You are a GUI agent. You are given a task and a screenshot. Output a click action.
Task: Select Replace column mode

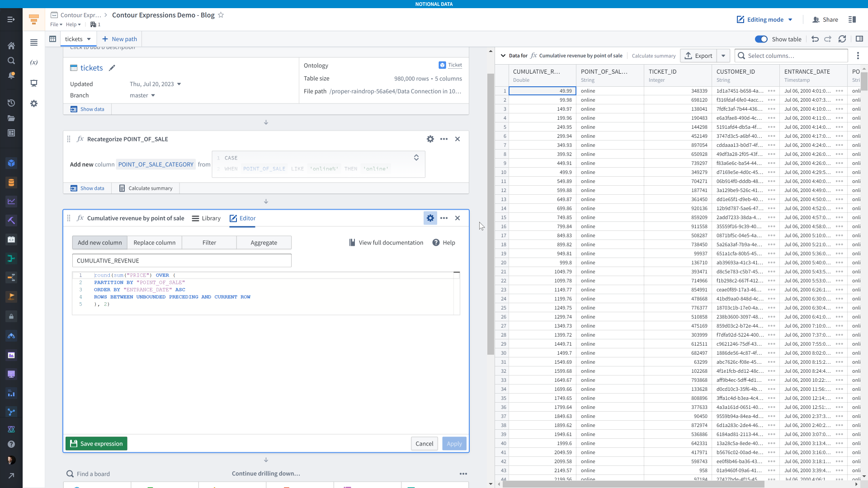[155, 243]
